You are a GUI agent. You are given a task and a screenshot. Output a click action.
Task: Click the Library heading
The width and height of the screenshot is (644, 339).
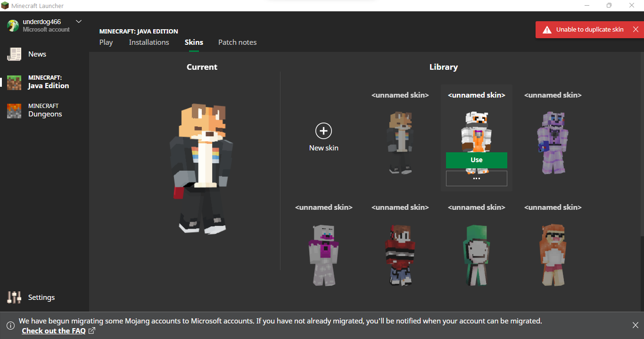pos(444,67)
